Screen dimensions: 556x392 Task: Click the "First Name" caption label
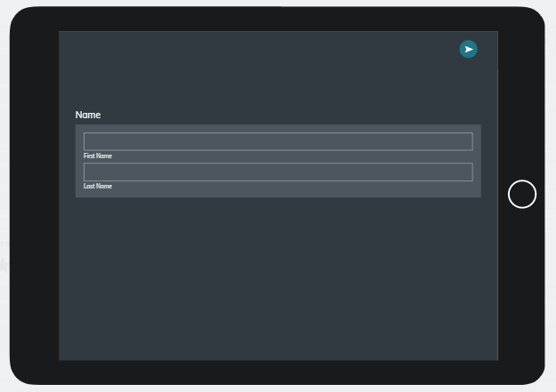tap(98, 156)
